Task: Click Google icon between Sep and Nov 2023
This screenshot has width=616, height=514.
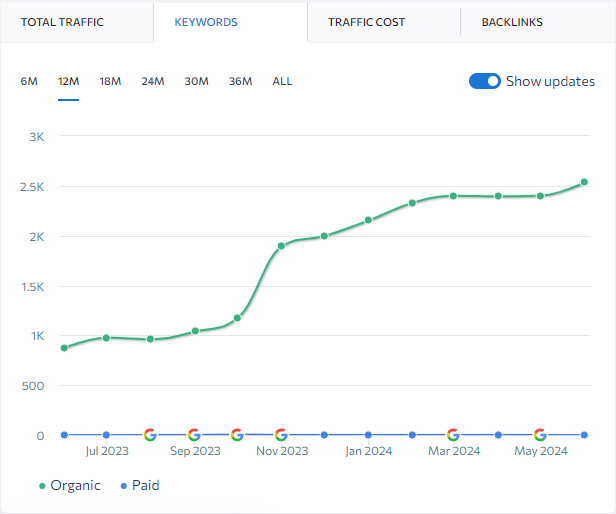Action: click(x=237, y=435)
